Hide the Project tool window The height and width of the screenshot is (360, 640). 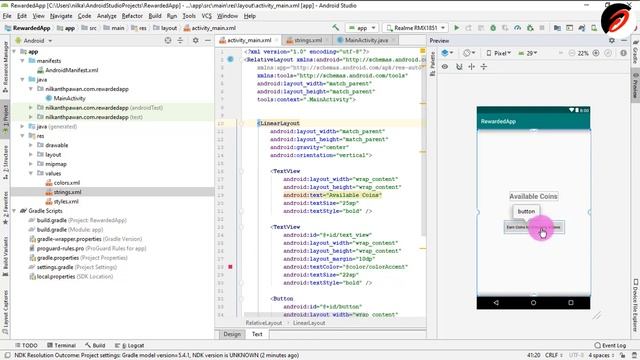(208, 40)
